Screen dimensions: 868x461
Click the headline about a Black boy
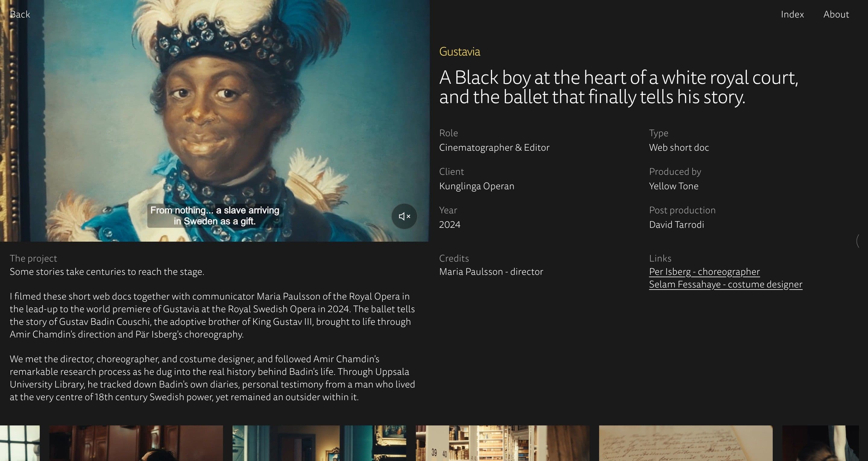coord(619,87)
